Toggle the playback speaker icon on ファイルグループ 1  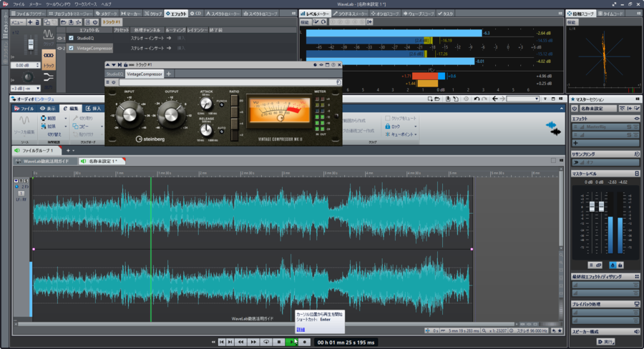pos(17,151)
